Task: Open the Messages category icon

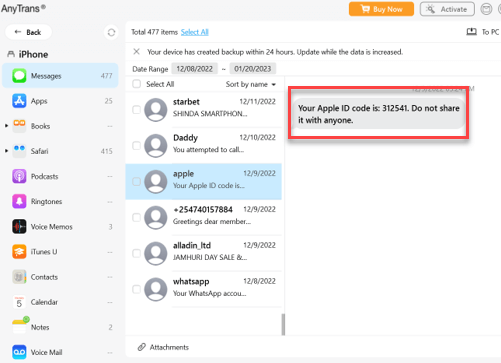Action: pos(19,76)
